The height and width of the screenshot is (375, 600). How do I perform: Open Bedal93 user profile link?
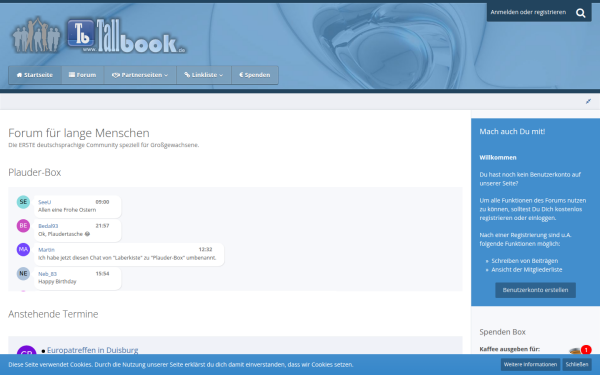coord(48,226)
